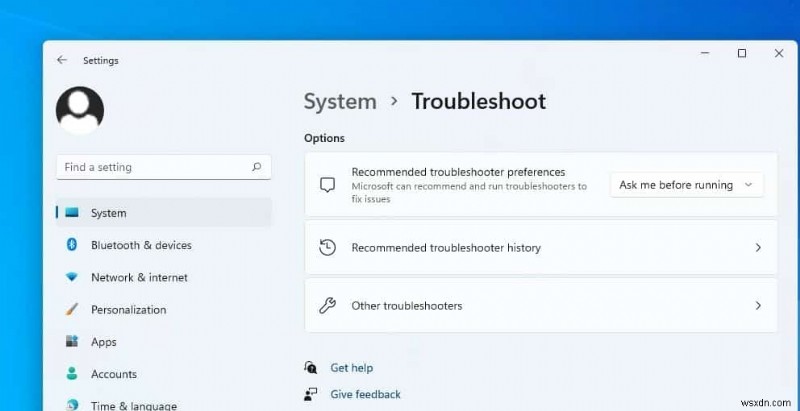This screenshot has height=411, width=800.
Task: Click the search magnifier icon
Action: click(257, 167)
